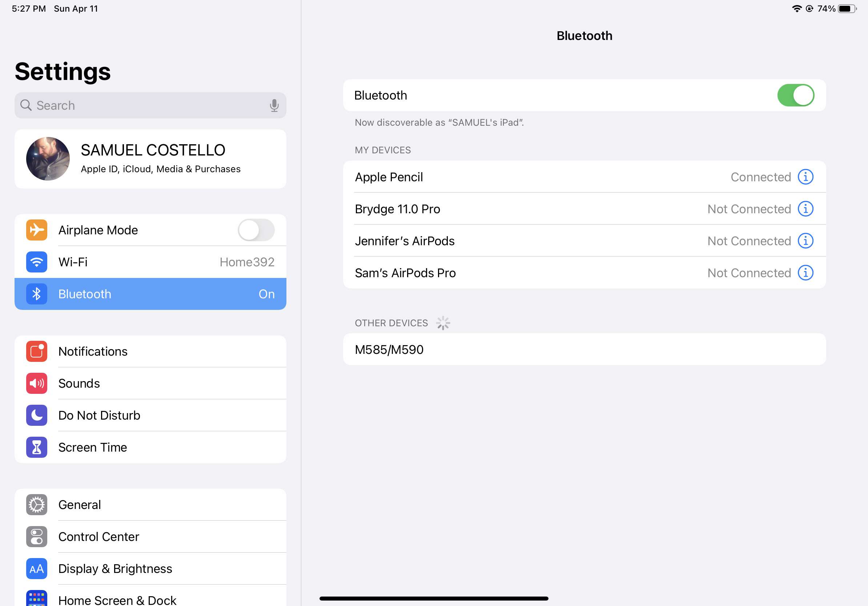868x606 pixels.
Task: Tap the home indicator bar
Action: 434,598
